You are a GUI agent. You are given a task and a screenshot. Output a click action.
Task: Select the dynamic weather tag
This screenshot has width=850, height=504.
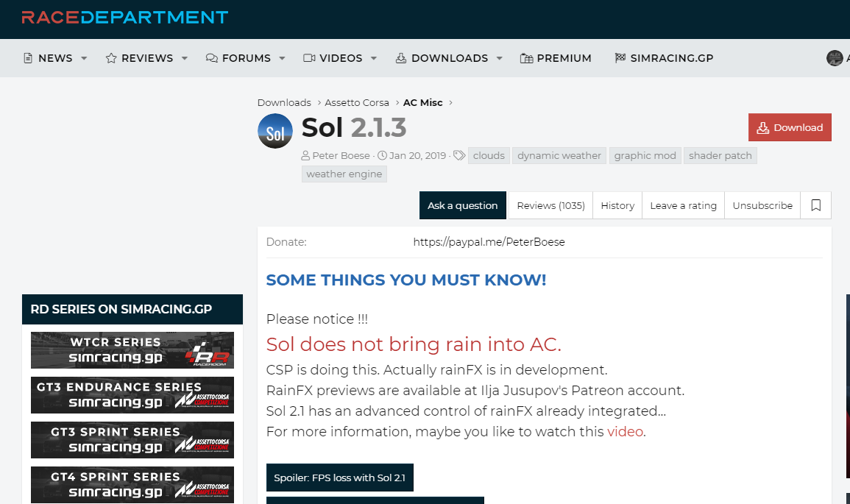click(x=559, y=155)
